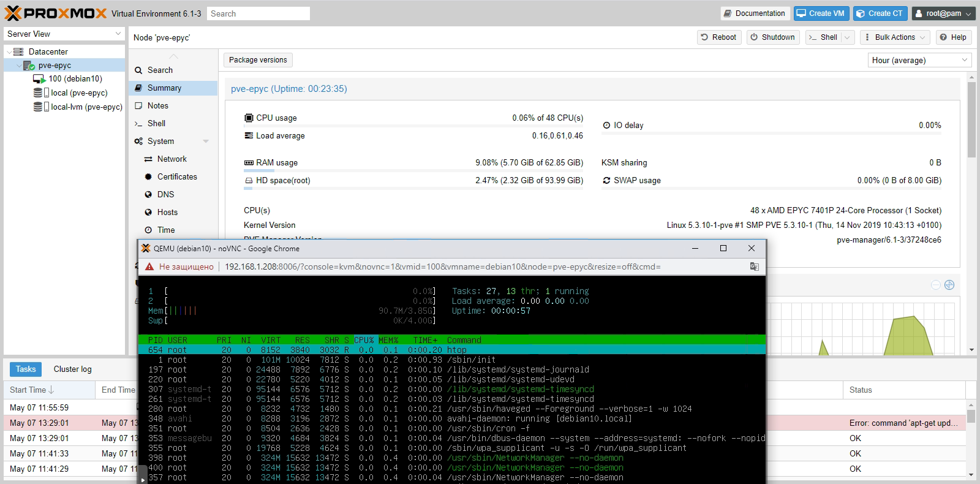The image size is (980, 484).
Task: Open local (pve-epyc) storage
Action: (x=78, y=93)
